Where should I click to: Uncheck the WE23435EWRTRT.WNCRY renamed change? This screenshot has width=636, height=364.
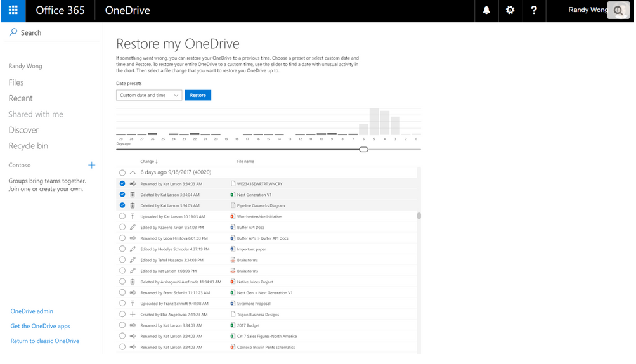(122, 184)
